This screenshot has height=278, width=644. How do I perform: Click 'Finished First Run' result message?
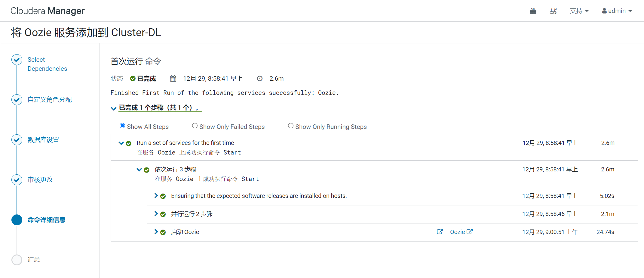[x=225, y=93]
